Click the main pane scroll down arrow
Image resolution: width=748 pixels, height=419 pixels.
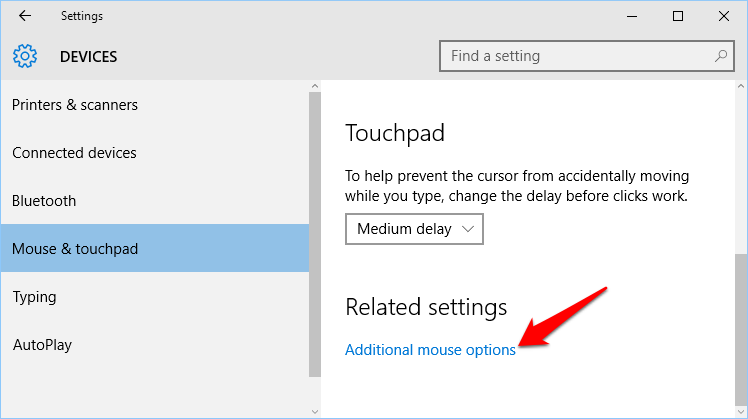[x=741, y=411]
